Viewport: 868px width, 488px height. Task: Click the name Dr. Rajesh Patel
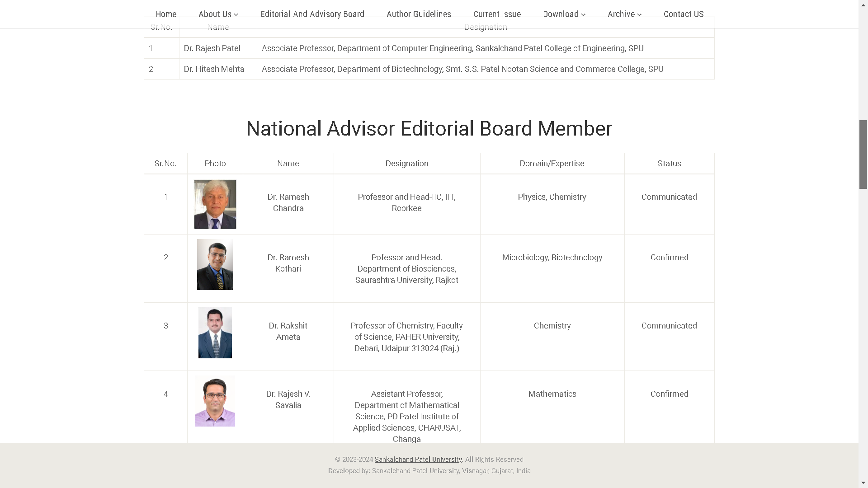pos(212,48)
